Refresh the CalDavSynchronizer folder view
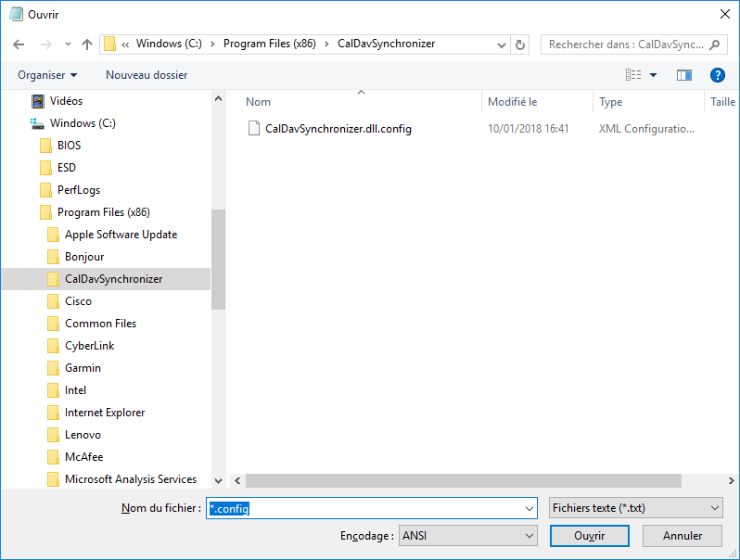This screenshot has width=740, height=560. click(x=520, y=45)
